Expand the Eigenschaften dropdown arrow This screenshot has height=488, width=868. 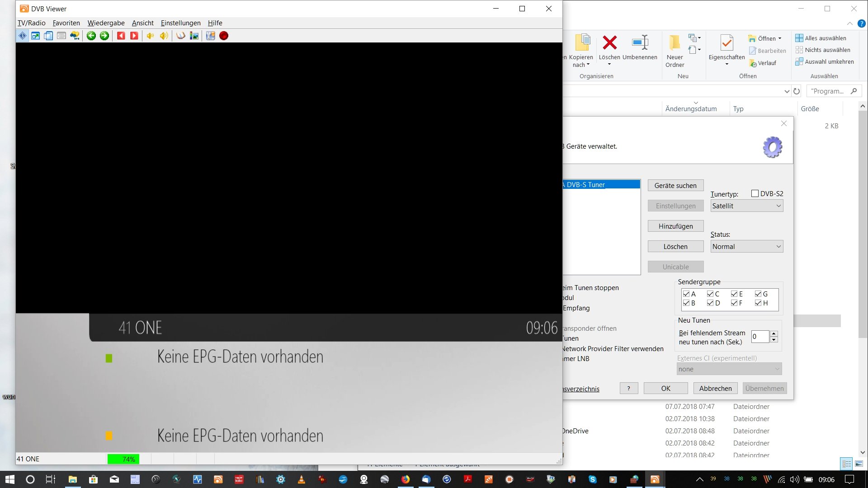727,64
